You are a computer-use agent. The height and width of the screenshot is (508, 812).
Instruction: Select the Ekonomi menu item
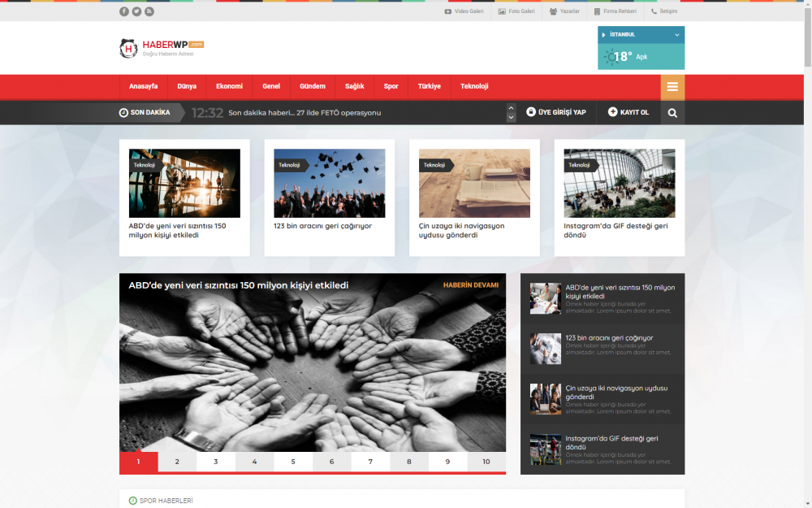point(229,86)
